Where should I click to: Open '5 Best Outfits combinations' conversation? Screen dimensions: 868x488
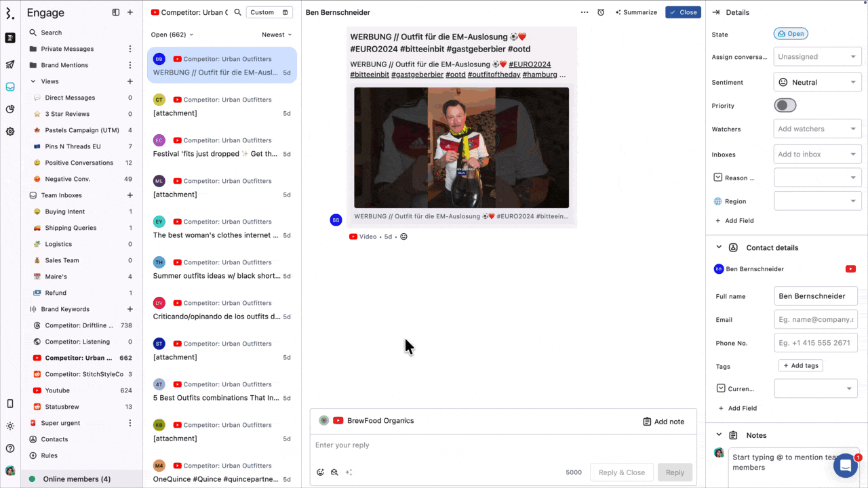222,391
